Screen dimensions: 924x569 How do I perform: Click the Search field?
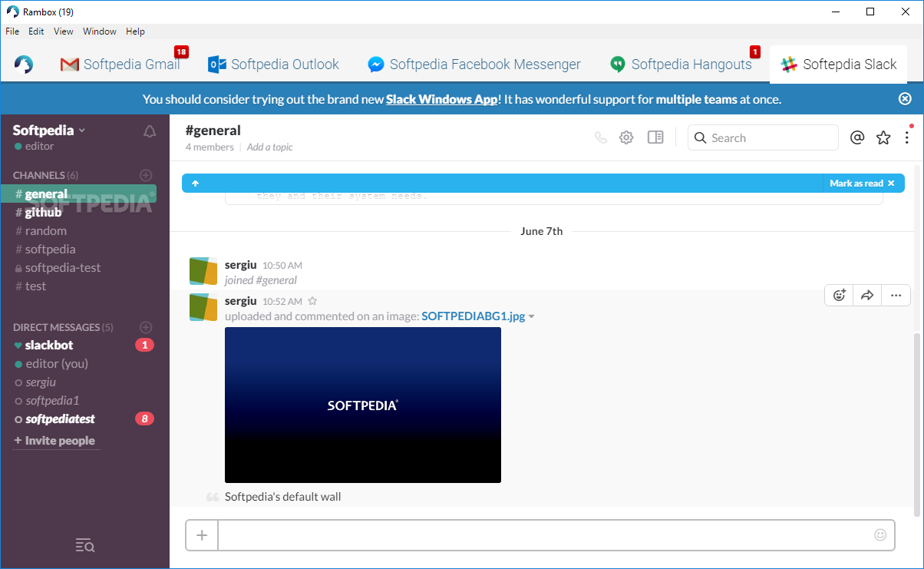(x=763, y=137)
